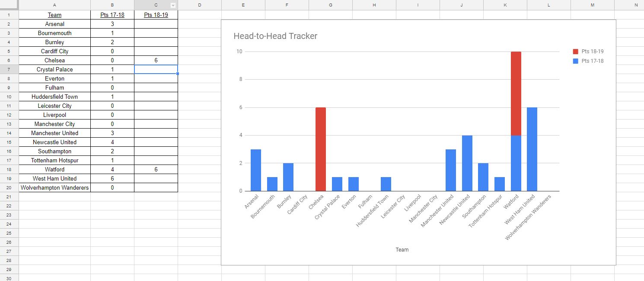Select the "Cardiff City" cell in the table
This screenshot has height=281, width=644.
(54, 51)
